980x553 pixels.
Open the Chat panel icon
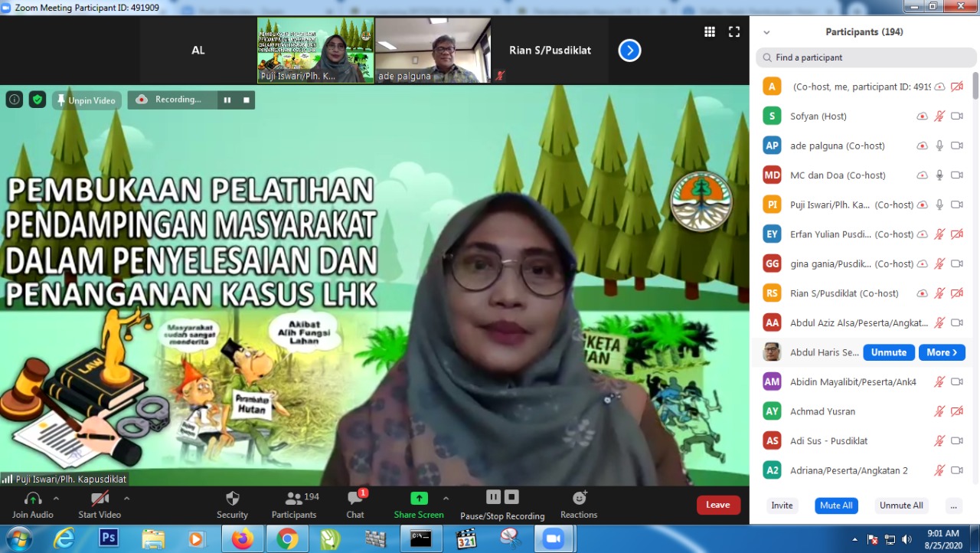[x=355, y=499]
